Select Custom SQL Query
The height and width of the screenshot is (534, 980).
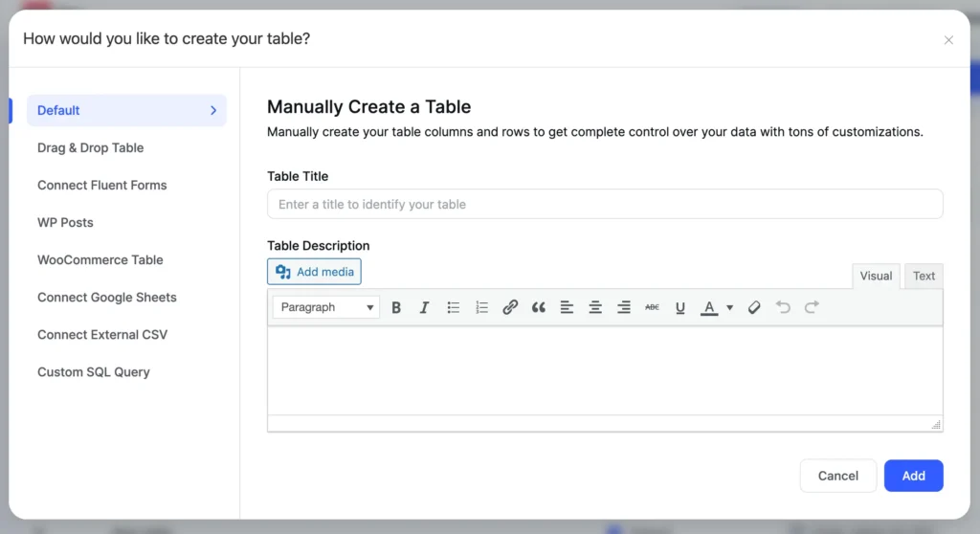94,372
